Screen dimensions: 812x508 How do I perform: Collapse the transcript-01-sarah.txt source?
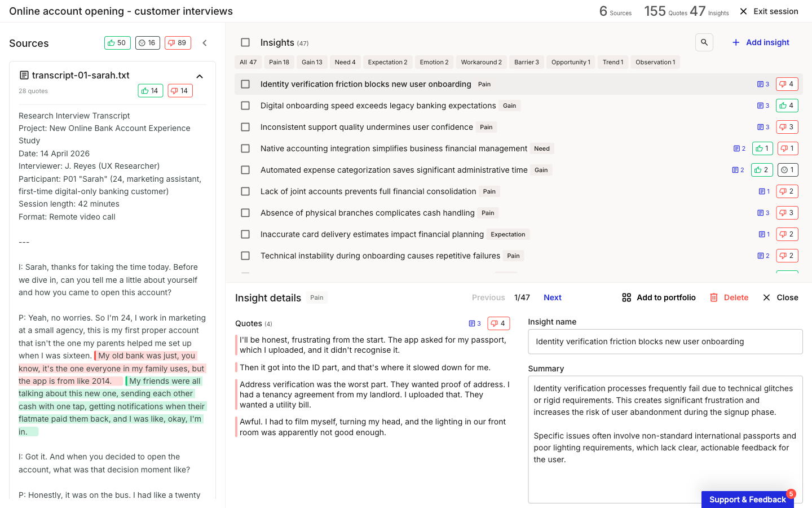[x=200, y=76]
